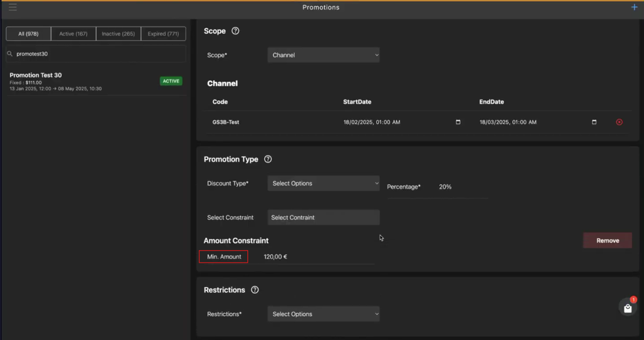Click the Channel section heading
The image size is (644, 340).
pyautogui.click(x=222, y=84)
